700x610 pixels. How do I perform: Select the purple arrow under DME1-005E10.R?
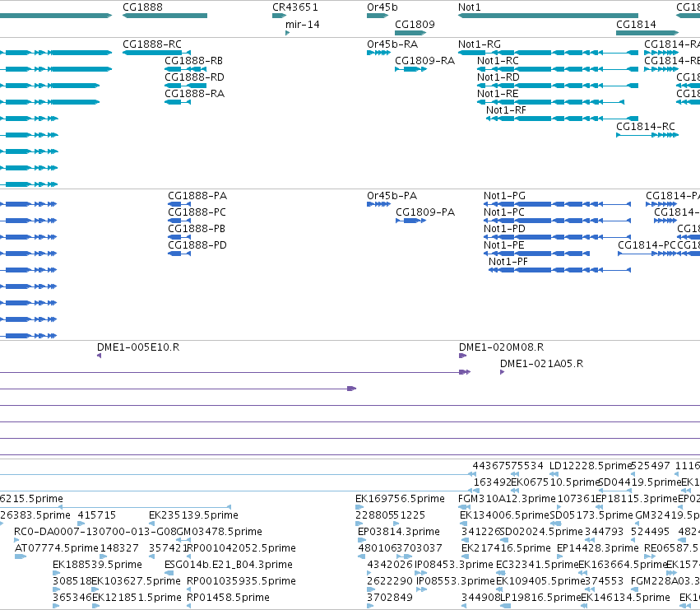[x=99, y=356]
